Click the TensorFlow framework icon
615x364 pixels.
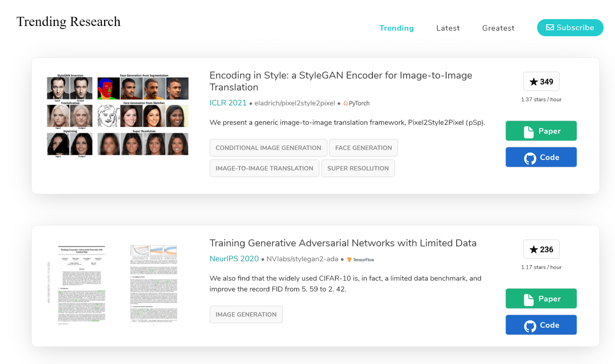(349, 260)
